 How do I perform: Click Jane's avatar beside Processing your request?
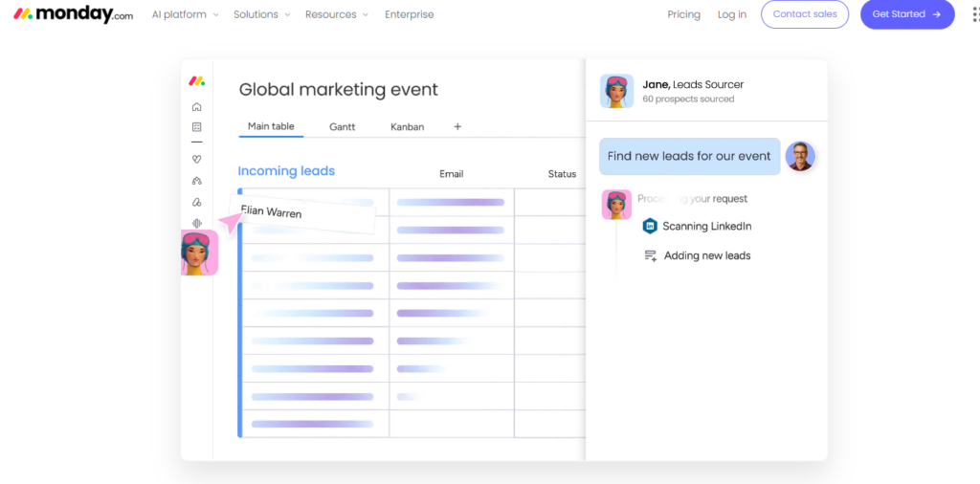(616, 205)
